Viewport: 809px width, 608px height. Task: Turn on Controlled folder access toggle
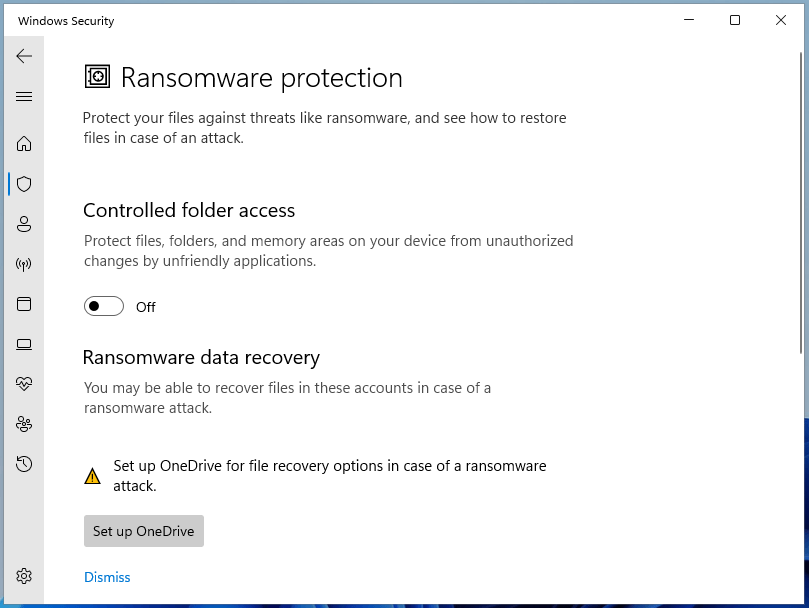104,307
